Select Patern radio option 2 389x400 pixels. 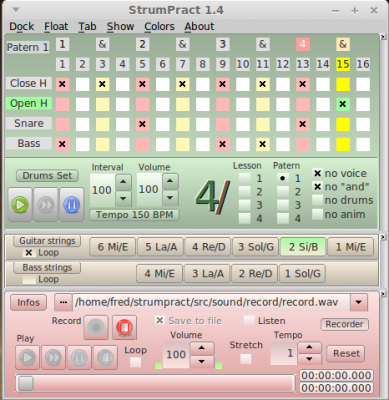tap(283, 192)
